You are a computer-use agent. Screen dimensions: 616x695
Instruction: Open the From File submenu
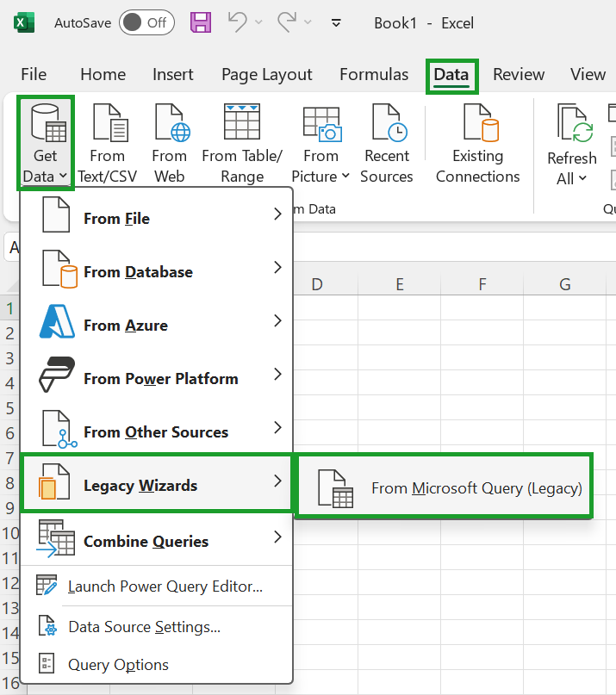tap(157, 219)
